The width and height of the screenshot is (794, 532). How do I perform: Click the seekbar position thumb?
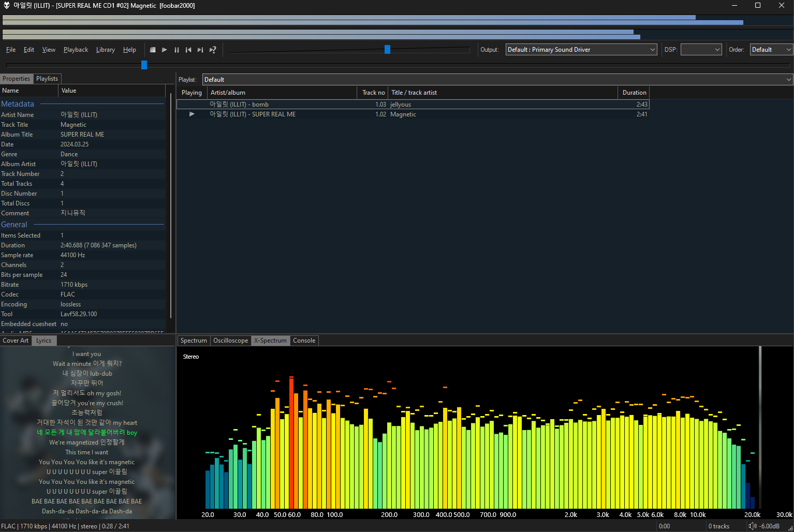[x=144, y=65]
